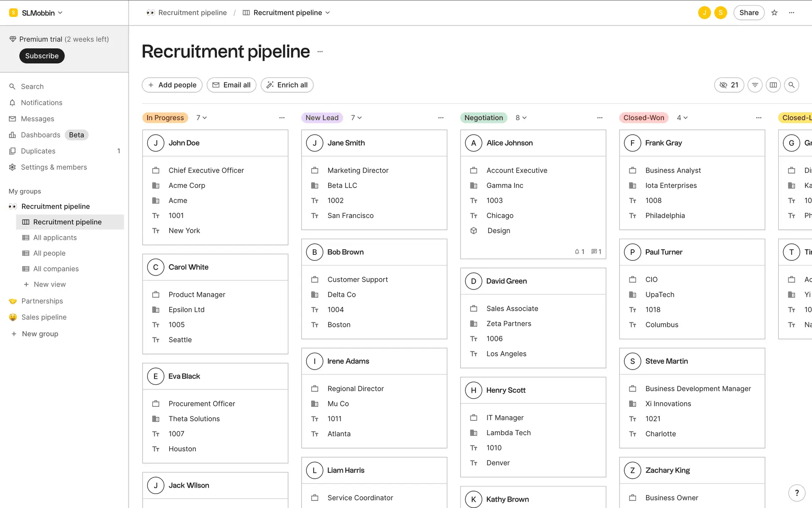Image resolution: width=812 pixels, height=508 pixels.
Task: Open Notifications from the sidebar bell
Action: coord(41,103)
